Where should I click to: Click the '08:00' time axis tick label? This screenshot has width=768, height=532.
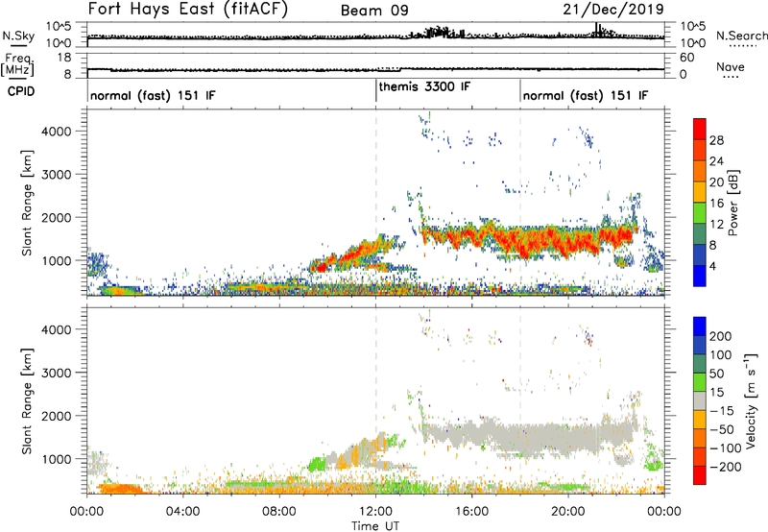tap(279, 512)
